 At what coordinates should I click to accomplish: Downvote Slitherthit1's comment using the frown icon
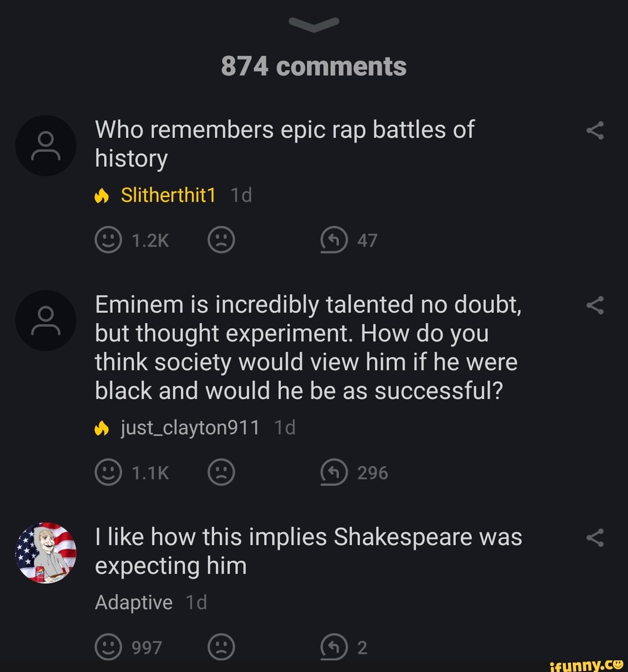point(222,239)
